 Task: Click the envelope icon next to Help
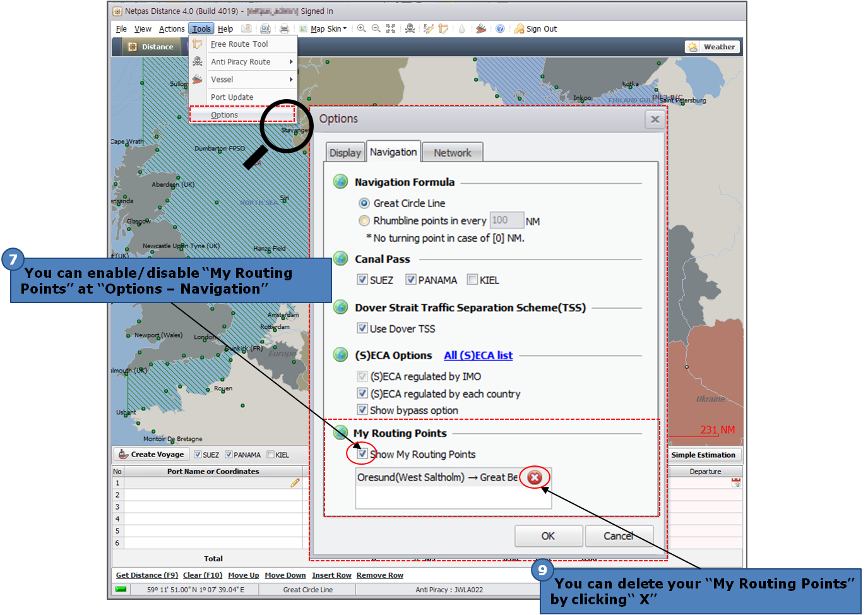click(246, 28)
